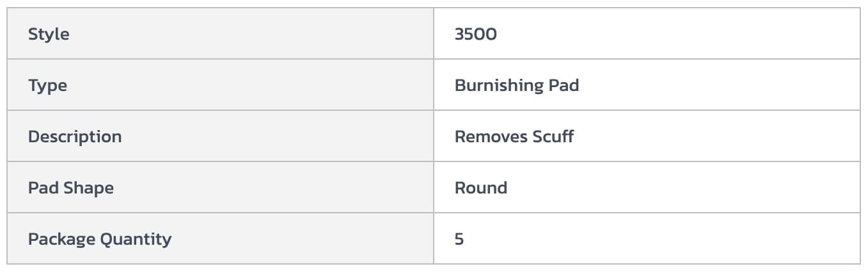Select the package quantity value 5

[459, 239]
